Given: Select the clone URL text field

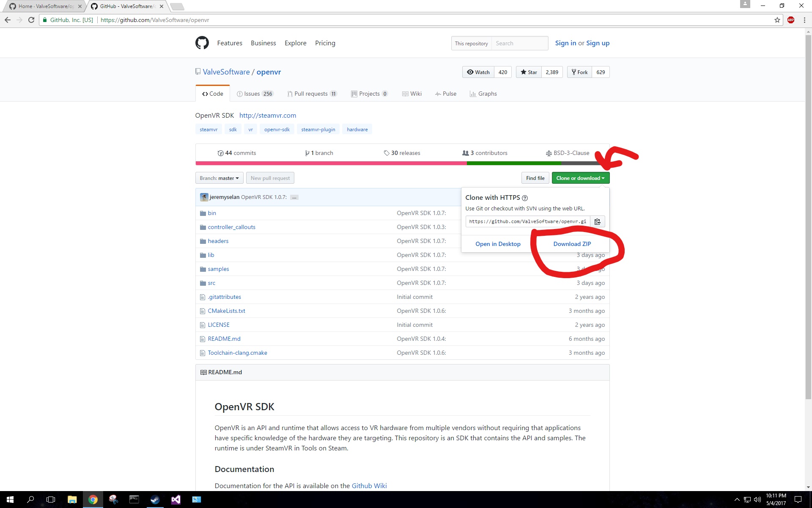Looking at the screenshot, I should (x=528, y=221).
